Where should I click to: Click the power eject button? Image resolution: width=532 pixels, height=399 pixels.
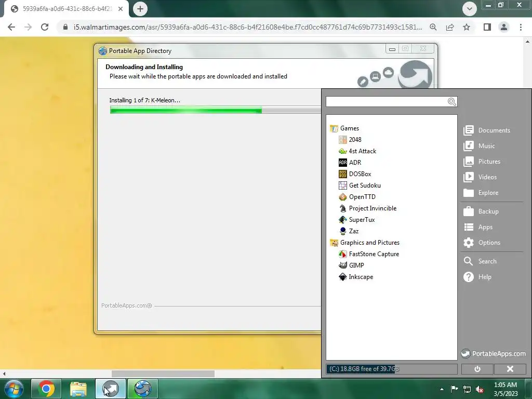coord(477,369)
